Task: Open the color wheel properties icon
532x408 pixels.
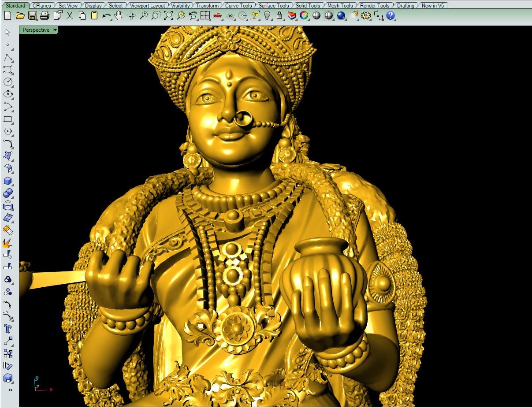Action: [304, 16]
